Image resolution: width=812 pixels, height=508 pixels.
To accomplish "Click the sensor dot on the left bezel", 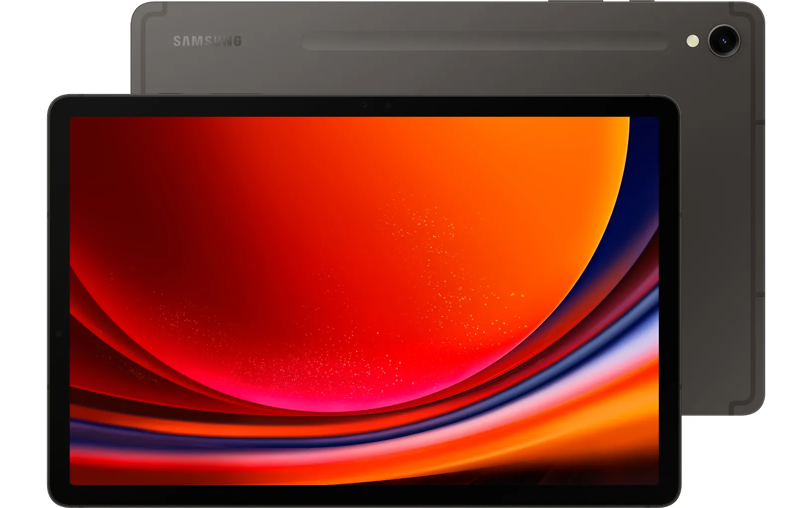I will pos(58,333).
